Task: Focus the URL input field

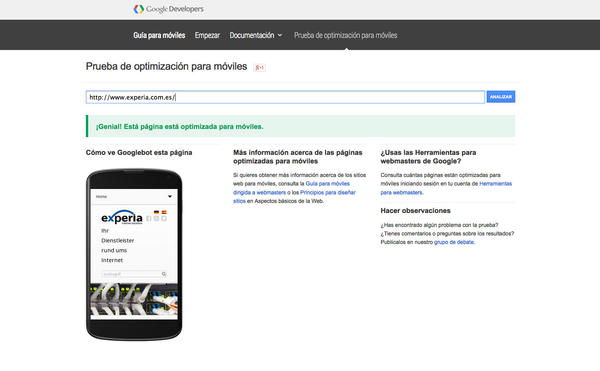Action: click(285, 97)
